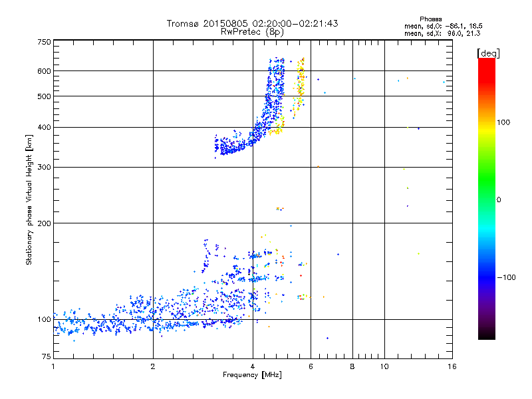Click the colorbar tick label '0'

pyautogui.click(x=498, y=200)
